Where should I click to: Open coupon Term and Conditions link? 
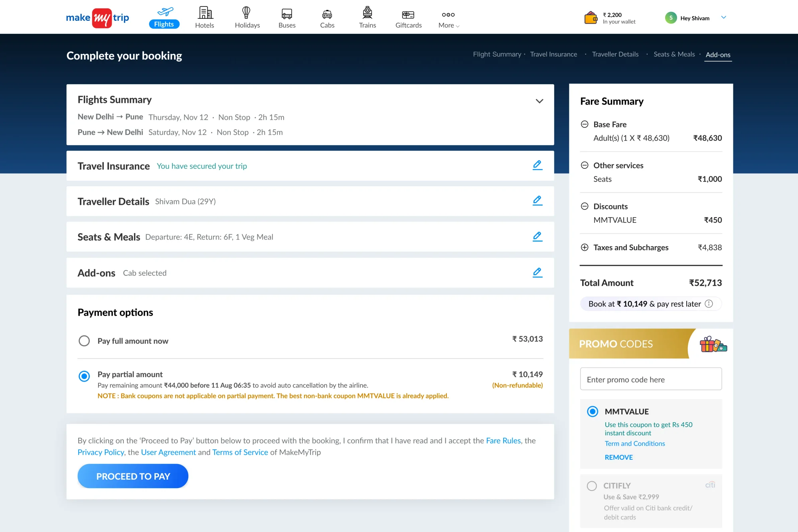pyautogui.click(x=635, y=443)
